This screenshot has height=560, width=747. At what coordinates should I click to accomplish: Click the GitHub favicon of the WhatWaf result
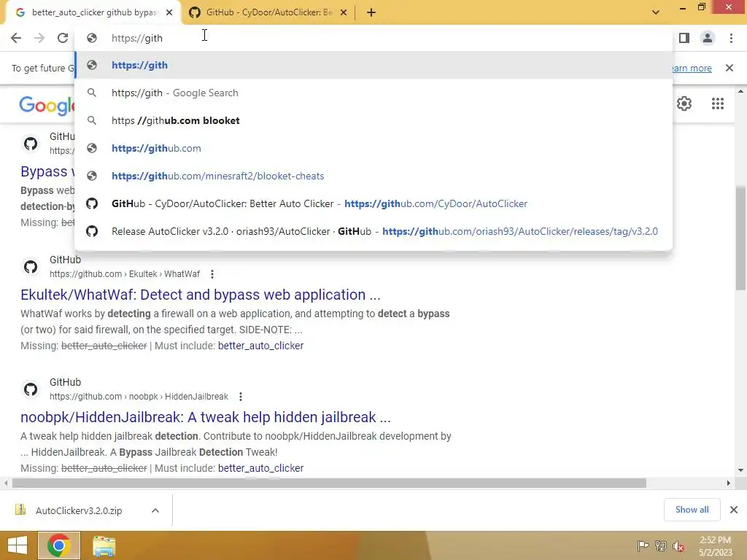click(x=31, y=267)
